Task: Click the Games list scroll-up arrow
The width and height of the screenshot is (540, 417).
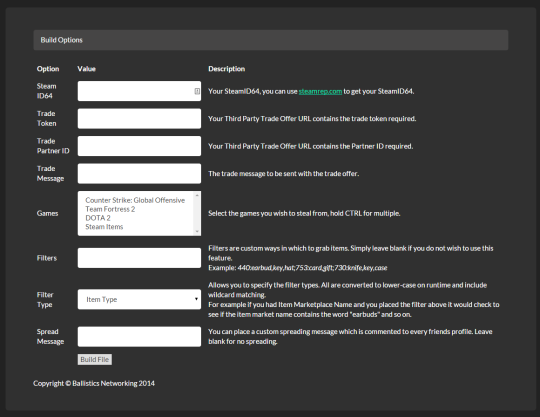Action: [197, 196]
